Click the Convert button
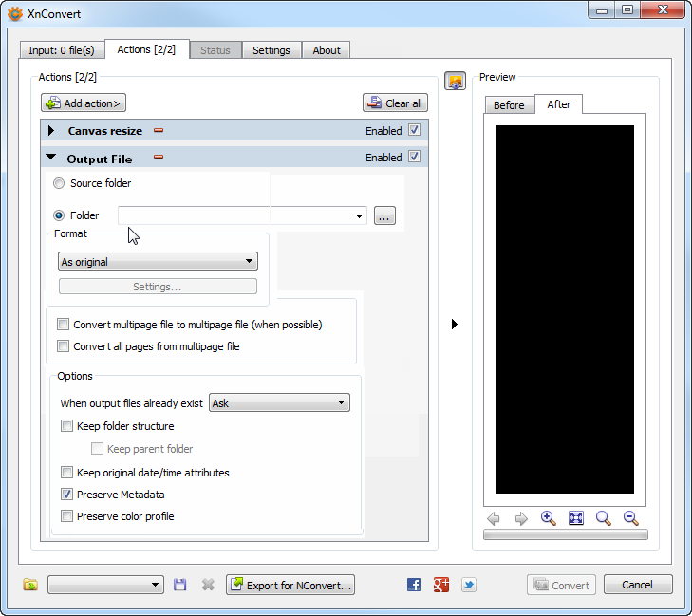 pos(561,585)
